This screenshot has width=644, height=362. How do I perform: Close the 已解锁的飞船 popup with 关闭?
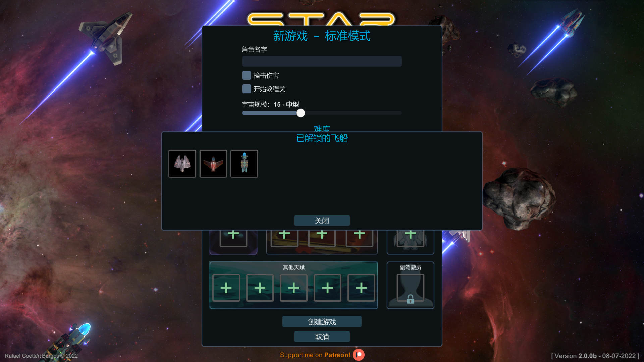pos(322,221)
